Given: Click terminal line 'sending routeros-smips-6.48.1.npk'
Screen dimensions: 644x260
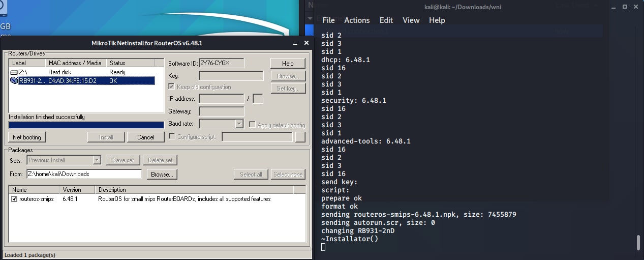Looking at the screenshot, I should coord(391,214).
